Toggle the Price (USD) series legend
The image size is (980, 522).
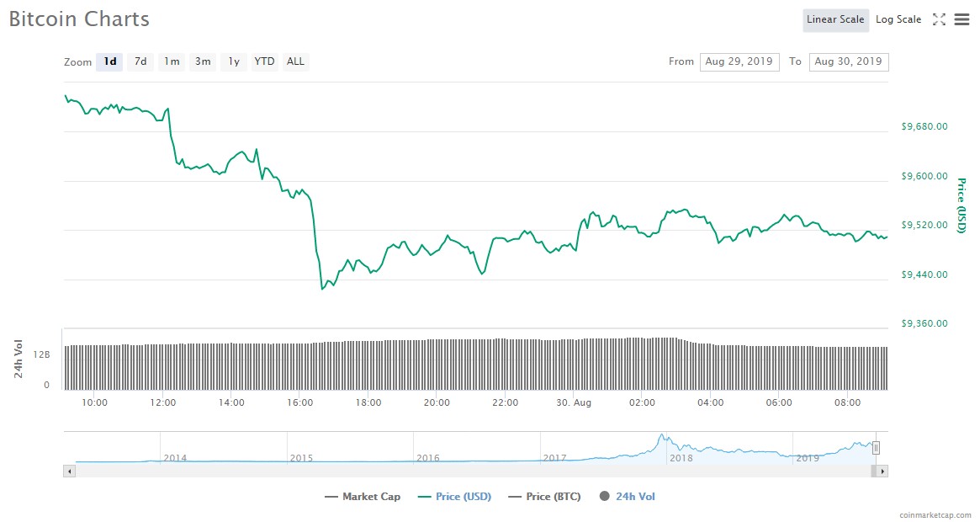[455, 497]
